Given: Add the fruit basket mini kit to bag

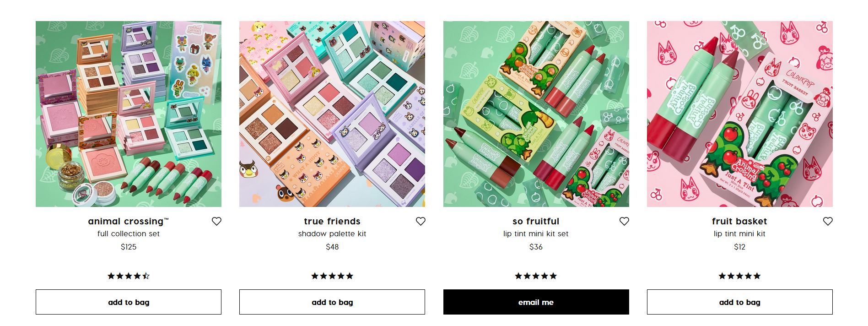Looking at the screenshot, I should coord(739,302).
